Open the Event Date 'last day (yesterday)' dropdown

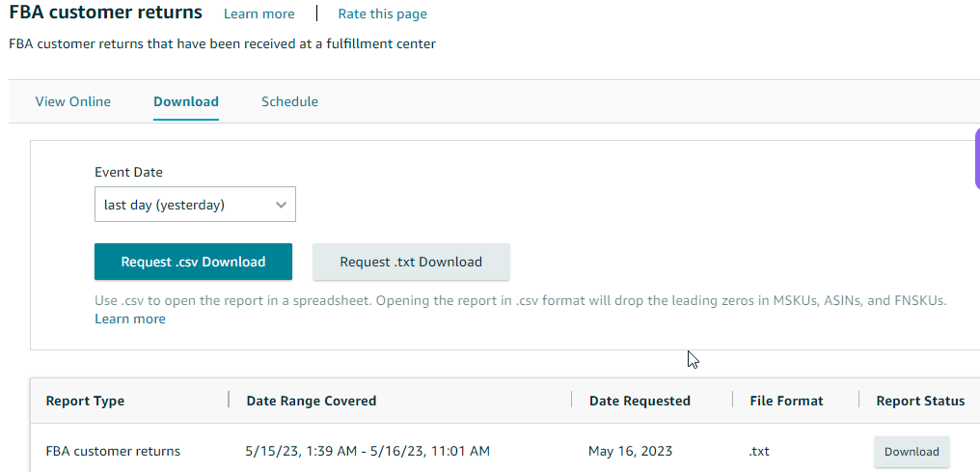195,205
